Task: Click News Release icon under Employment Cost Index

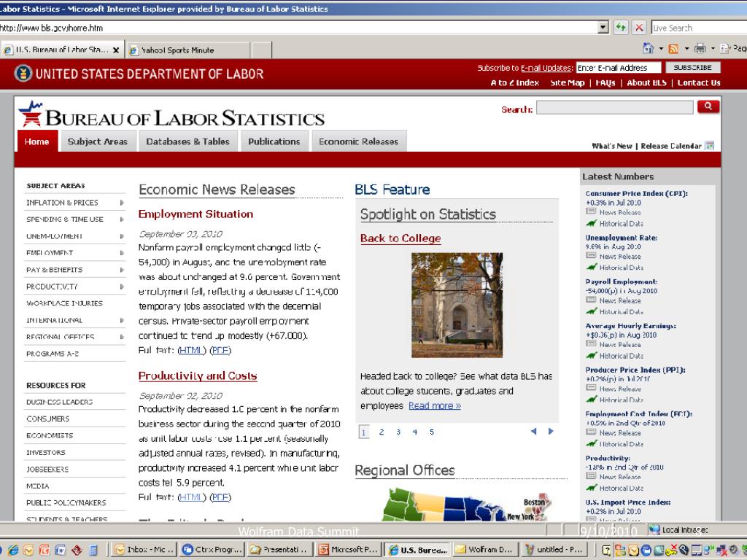Action: (x=591, y=432)
